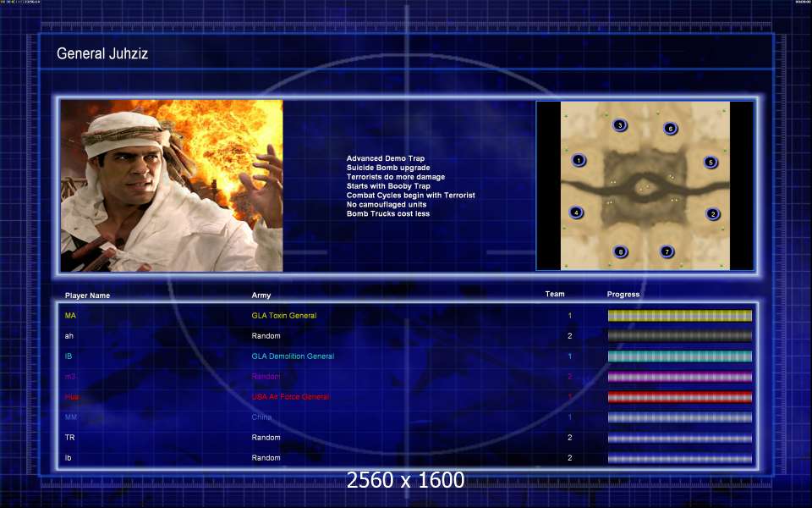Click the Terrorists do more damage line
The height and width of the screenshot is (508, 812).
(x=396, y=177)
